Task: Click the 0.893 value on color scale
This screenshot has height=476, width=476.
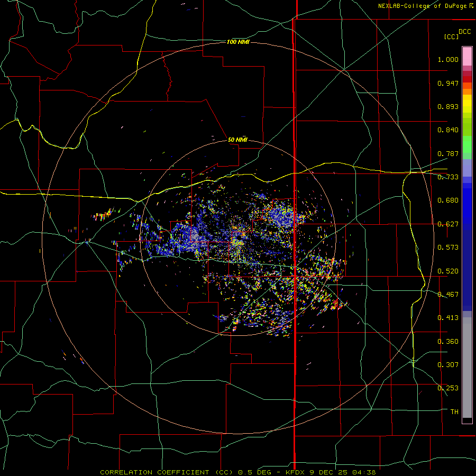Action: click(x=448, y=106)
